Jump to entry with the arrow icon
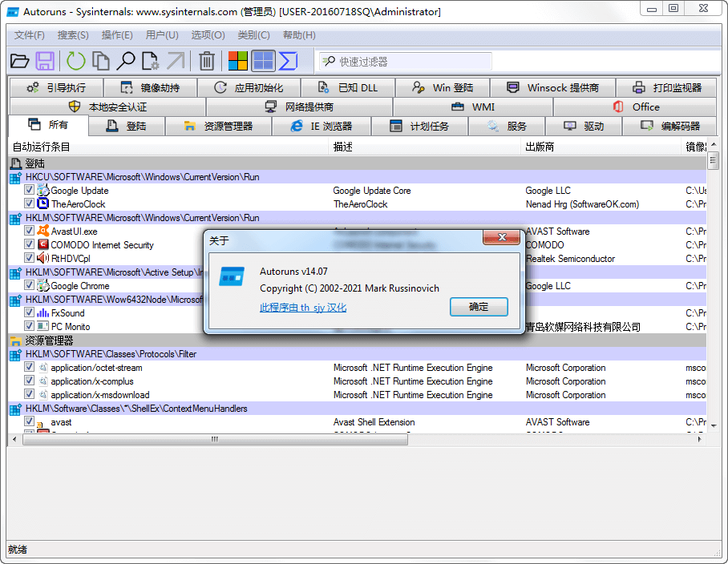This screenshot has height=564, width=728. click(176, 61)
